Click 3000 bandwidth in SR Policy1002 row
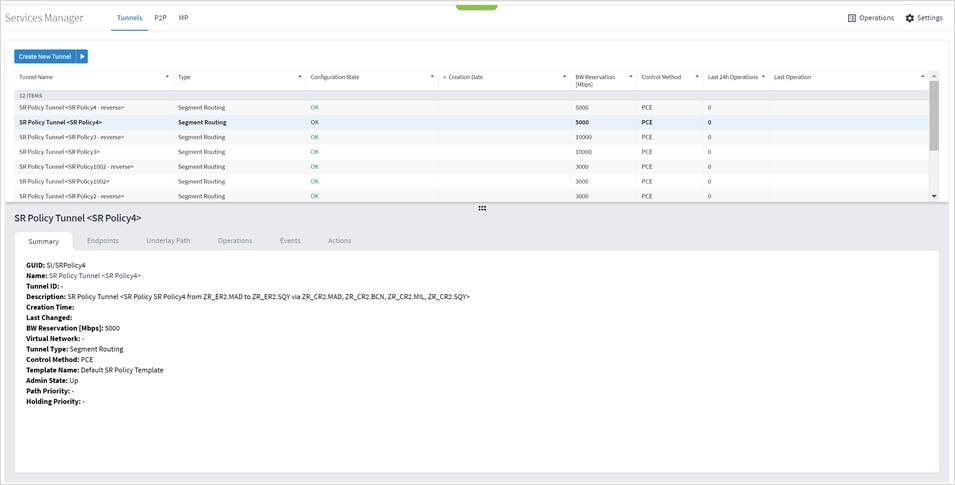Image resolution: width=955 pixels, height=485 pixels. tap(582, 182)
